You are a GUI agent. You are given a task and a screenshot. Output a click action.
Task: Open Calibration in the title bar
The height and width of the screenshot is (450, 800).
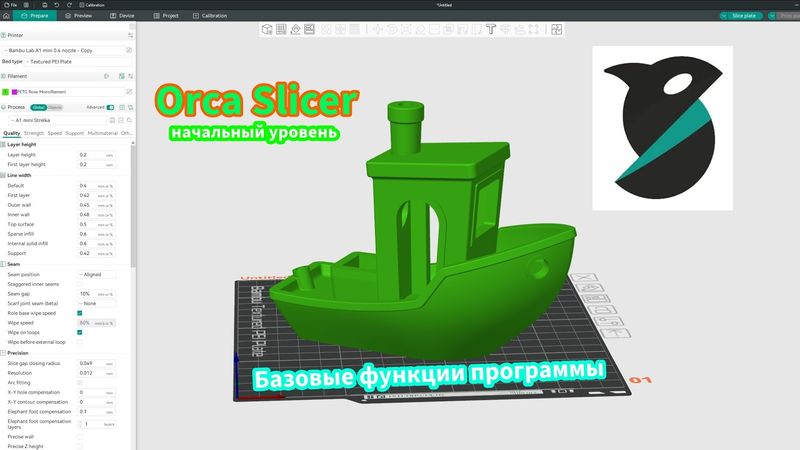(92, 5)
